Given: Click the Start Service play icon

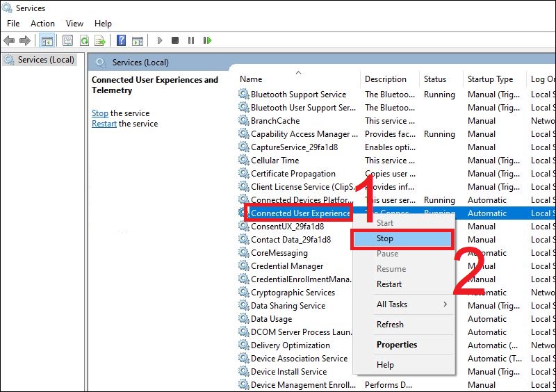Looking at the screenshot, I should (160, 40).
